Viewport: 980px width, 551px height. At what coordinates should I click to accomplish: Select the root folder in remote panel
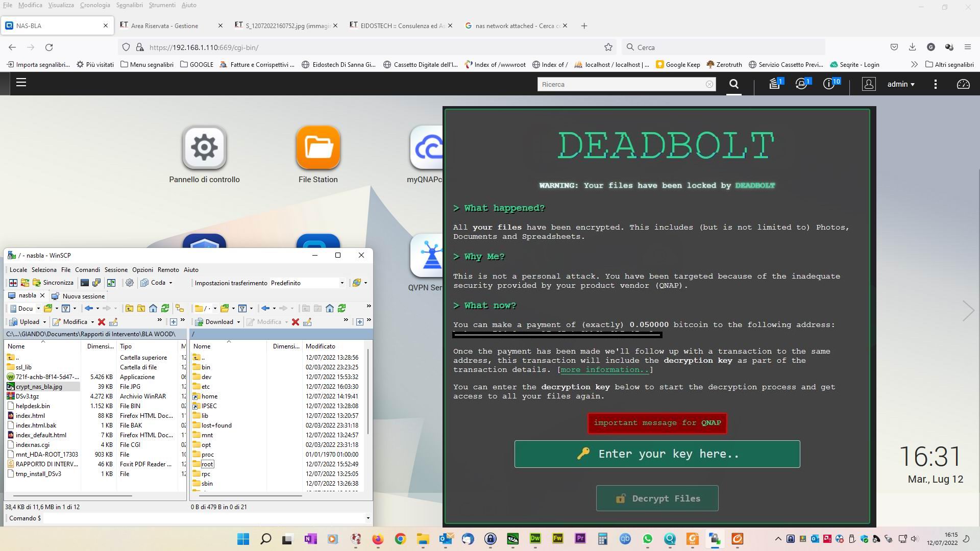[x=207, y=464]
